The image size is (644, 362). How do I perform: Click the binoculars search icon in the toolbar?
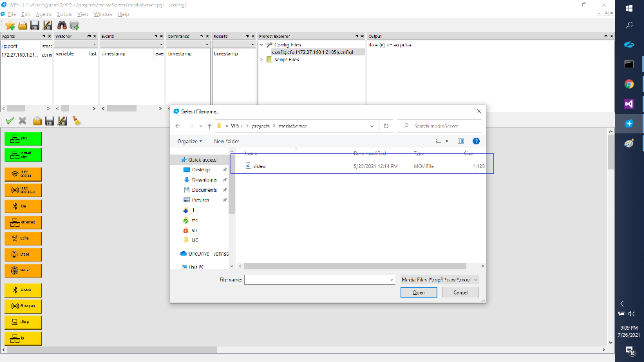(62, 26)
